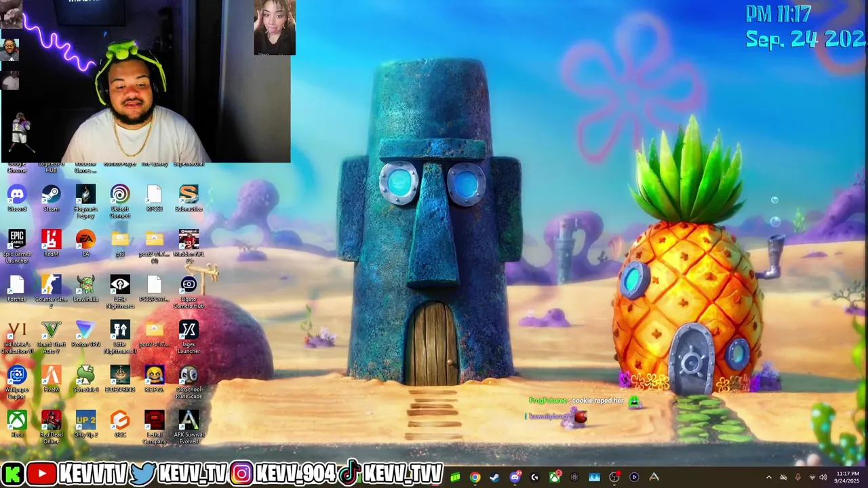Select the Fortnite desktop shortcut
The width and height of the screenshot is (868, 488).
point(17,289)
